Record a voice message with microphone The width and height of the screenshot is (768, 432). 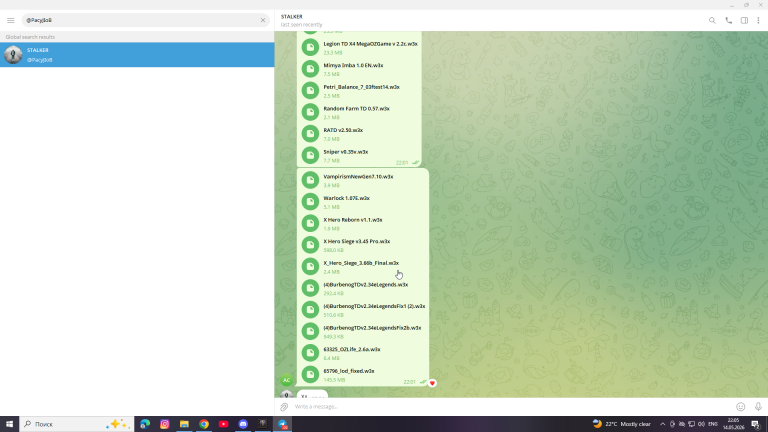coord(758,407)
